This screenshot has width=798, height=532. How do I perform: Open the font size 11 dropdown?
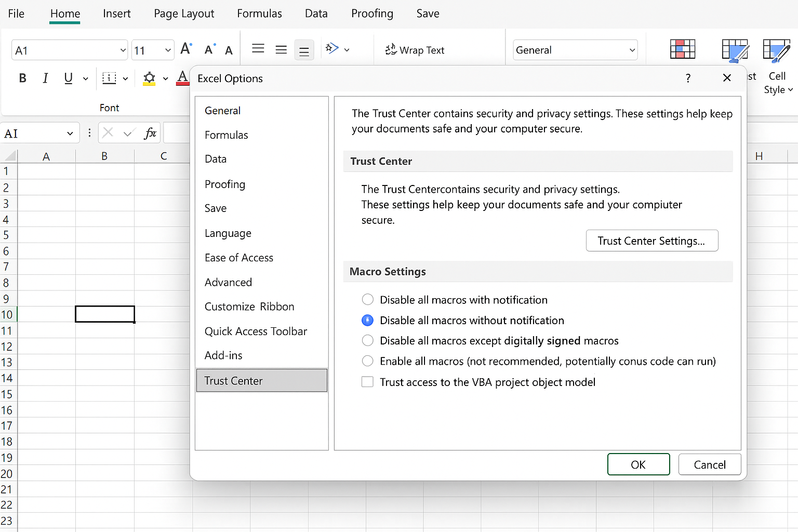click(168, 50)
